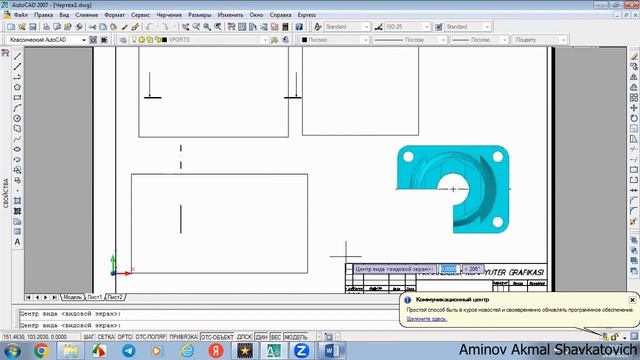Click the Save drawing icon
640x360 pixels.
pyautogui.click(x=33, y=27)
